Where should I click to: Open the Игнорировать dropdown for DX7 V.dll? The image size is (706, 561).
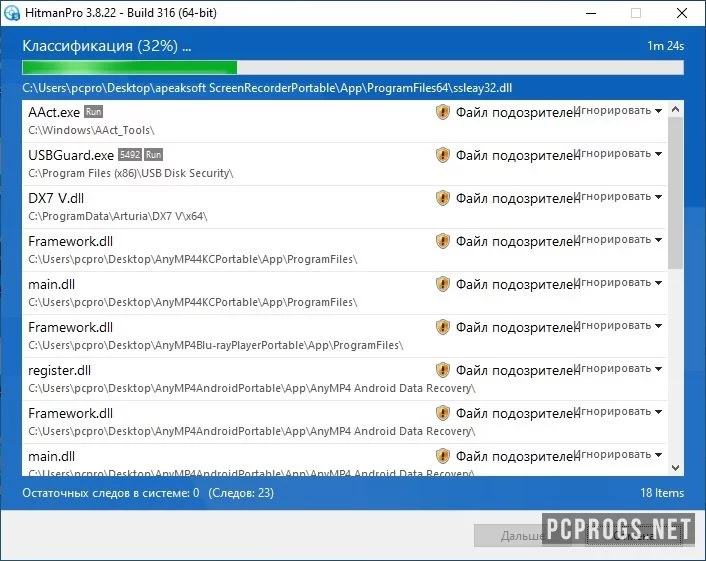coord(618,196)
